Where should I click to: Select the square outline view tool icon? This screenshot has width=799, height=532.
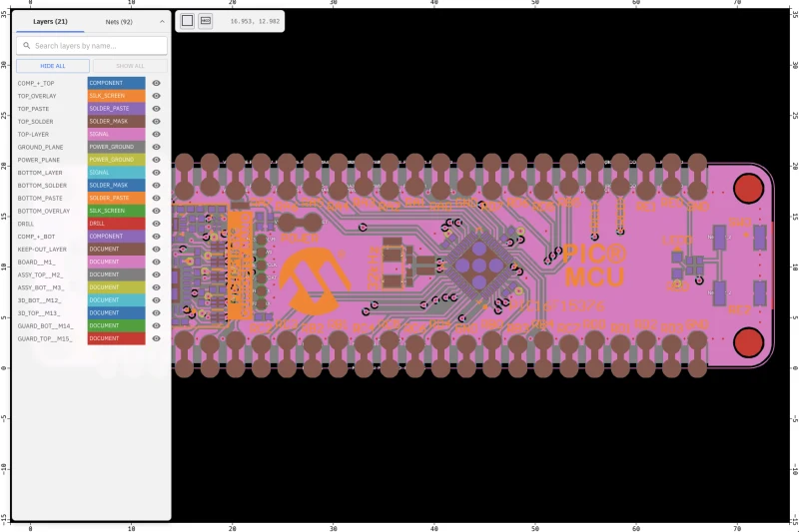[187, 21]
